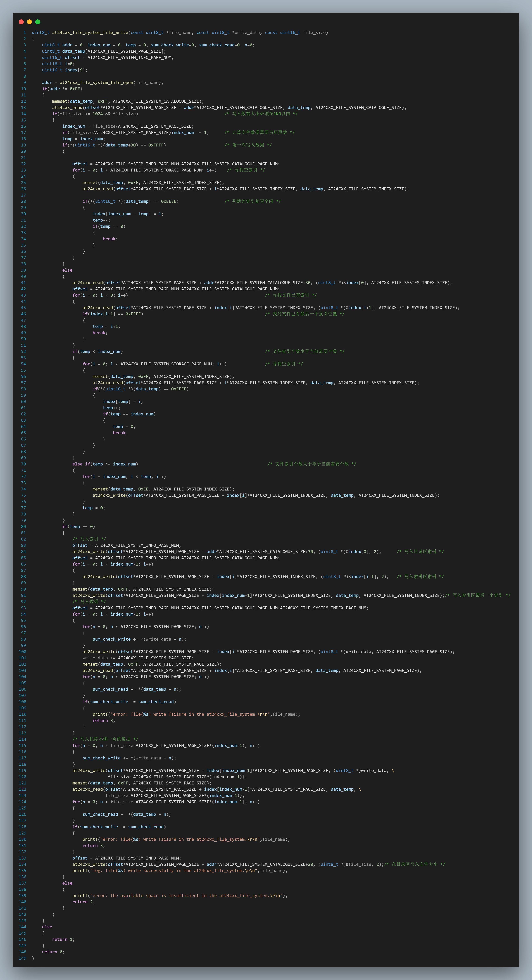This screenshot has width=532, height=980.
Task: Click 'uint8_t data_temp[AT24CXX_FILE_SYSTEM_PAGE_SIZE];' declaration
Action: point(104,51)
